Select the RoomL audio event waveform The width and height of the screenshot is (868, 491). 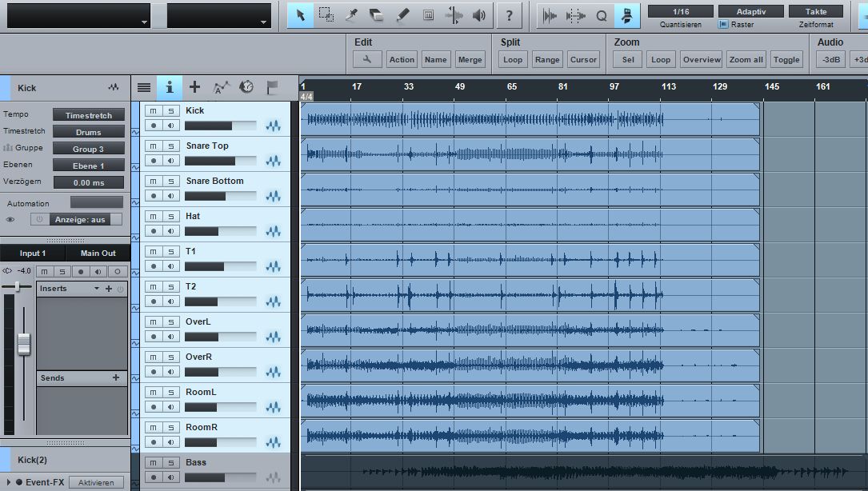click(530, 400)
